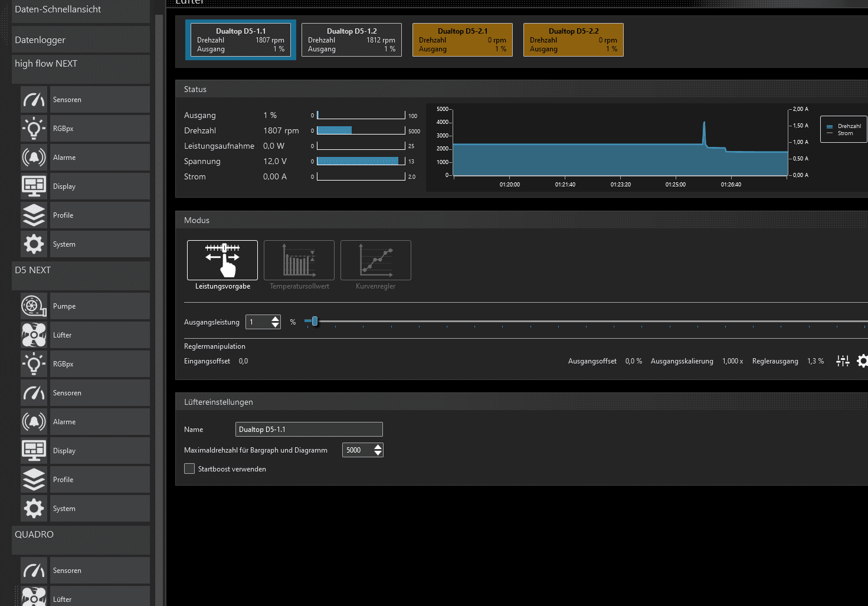Open Reglermanipulation sliders settings icon
868x606 pixels.
(x=843, y=361)
